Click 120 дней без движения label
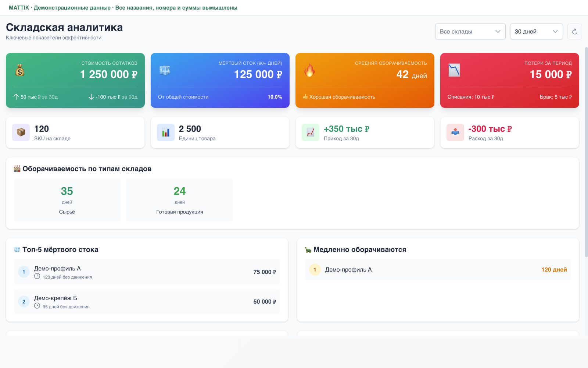This screenshot has height=368, width=588. coord(67,277)
